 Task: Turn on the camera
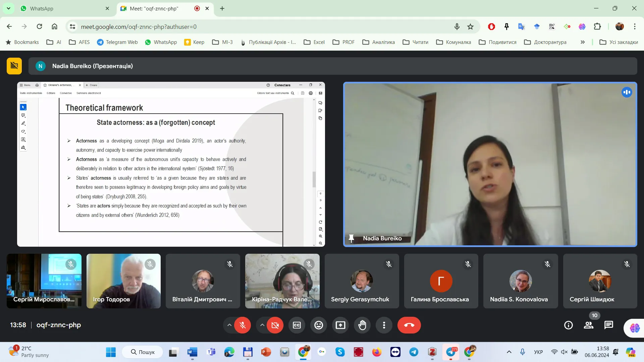275,325
